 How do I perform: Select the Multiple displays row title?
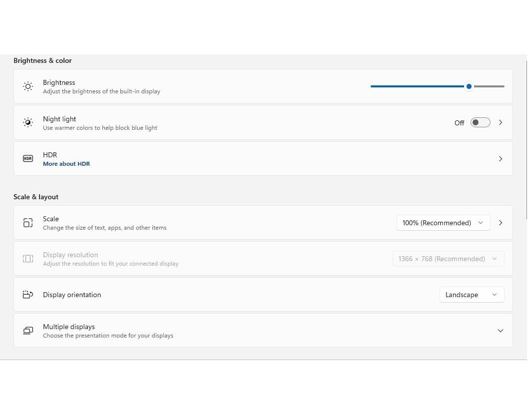coord(69,327)
